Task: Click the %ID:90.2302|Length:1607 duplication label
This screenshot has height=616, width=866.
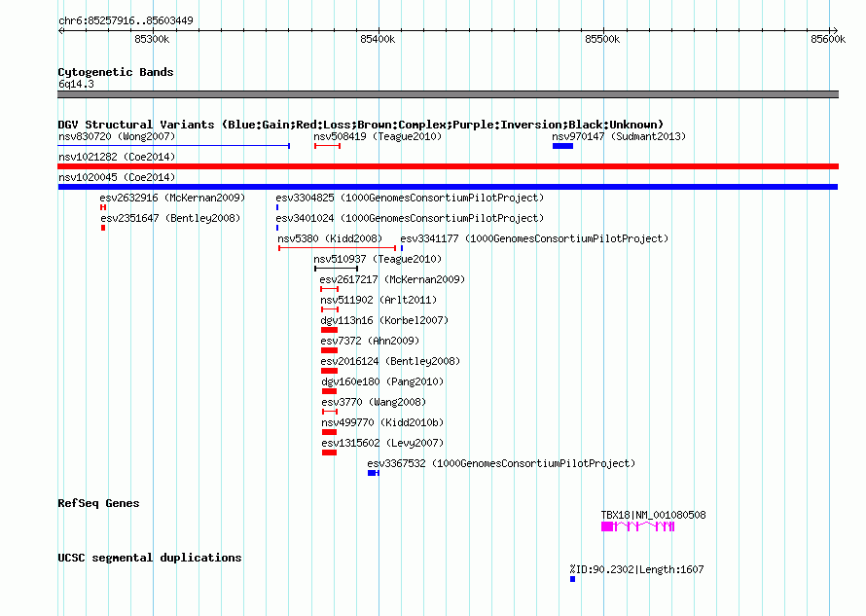Action: pyautogui.click(x=636, y=569)
